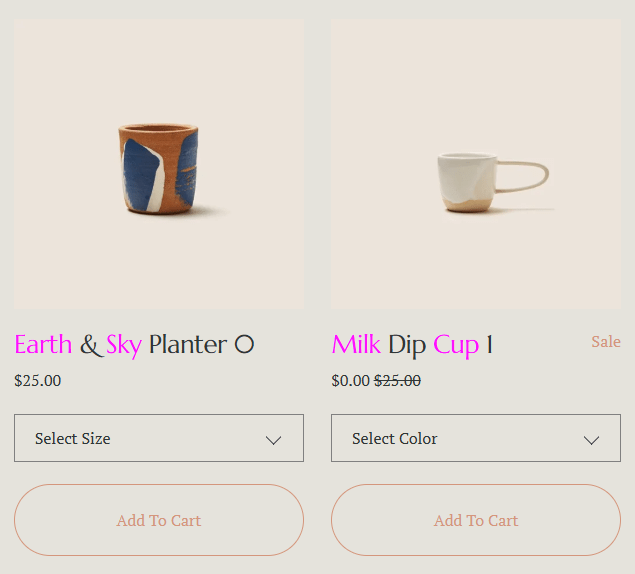Click the crossed-out $25.00 original price
The height and width of the screenshot is (574, 635).
(x=397, y=381)
